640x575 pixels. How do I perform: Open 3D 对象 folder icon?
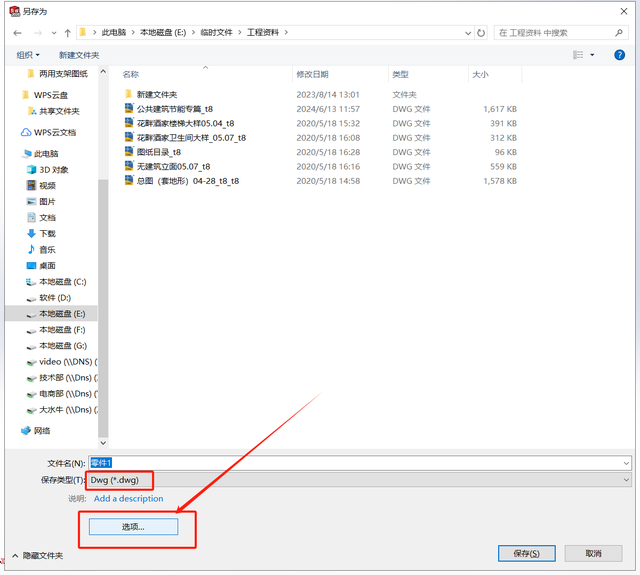(x=31, y=169)
